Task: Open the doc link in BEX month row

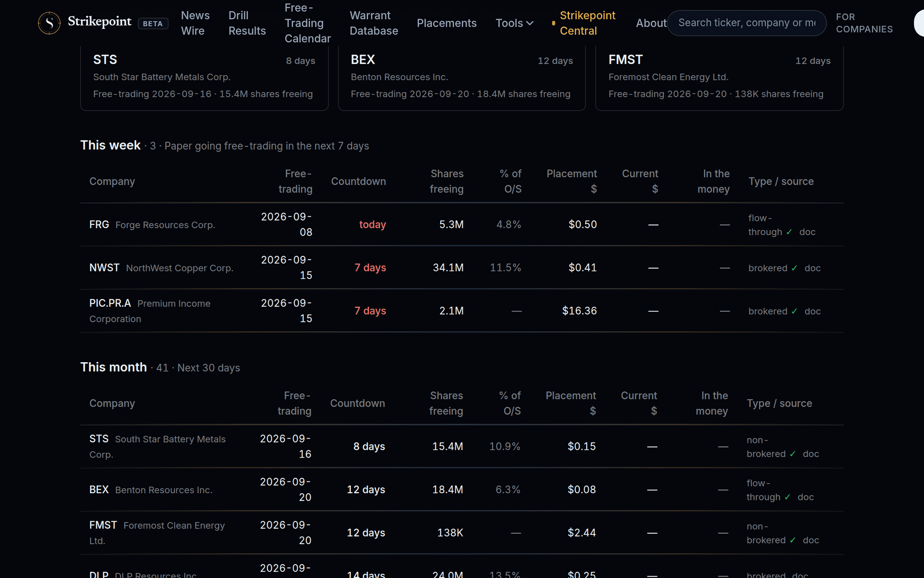Action: point(806,497)
